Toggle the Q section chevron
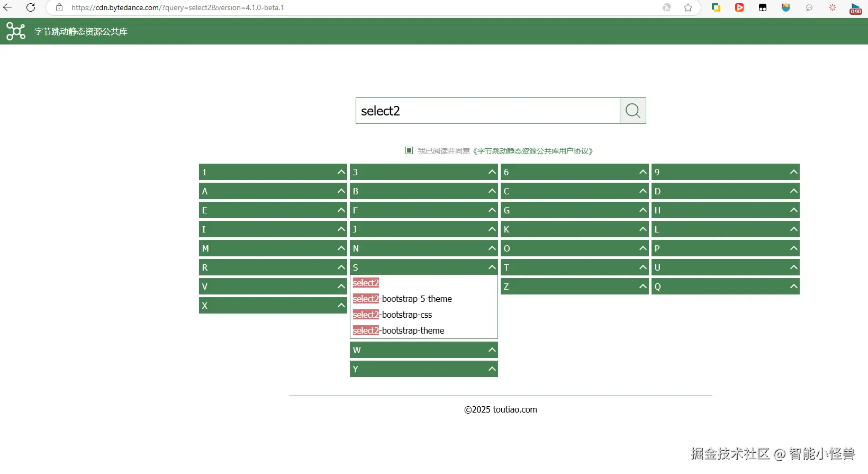 pyautogui.click(x=794, y=286)
